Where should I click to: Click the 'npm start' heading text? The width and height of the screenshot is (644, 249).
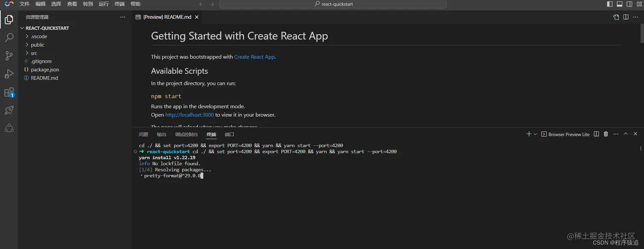click(166, 96)
